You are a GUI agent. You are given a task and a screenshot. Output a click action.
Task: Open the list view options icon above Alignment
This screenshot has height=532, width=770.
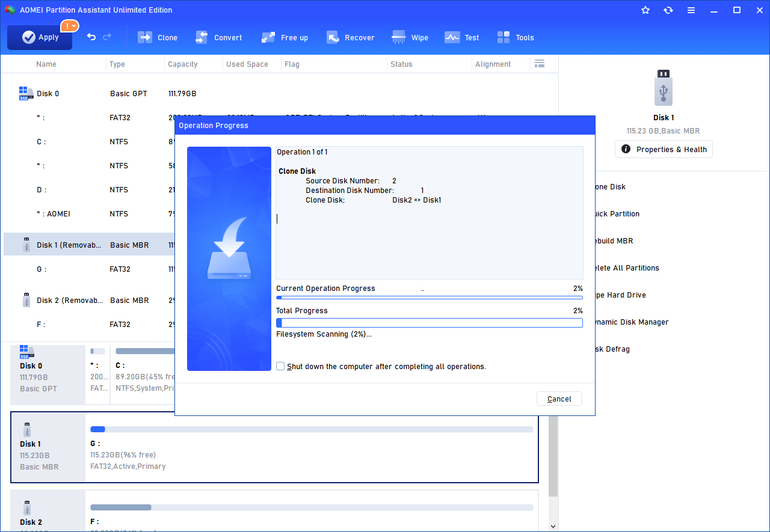coord(540,64)
